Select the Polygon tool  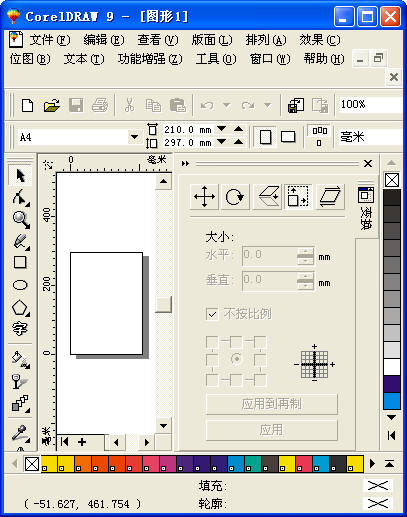tap(20, 307)
